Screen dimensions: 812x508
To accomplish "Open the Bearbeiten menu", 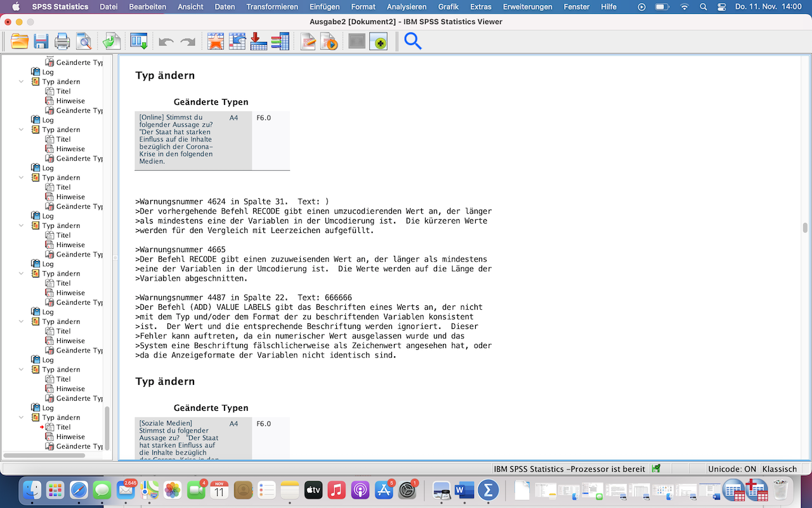I will tap(147, 7).
